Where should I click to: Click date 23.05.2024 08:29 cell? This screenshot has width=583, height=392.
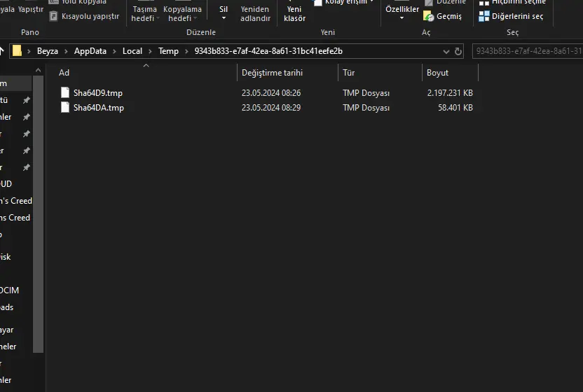271,108
